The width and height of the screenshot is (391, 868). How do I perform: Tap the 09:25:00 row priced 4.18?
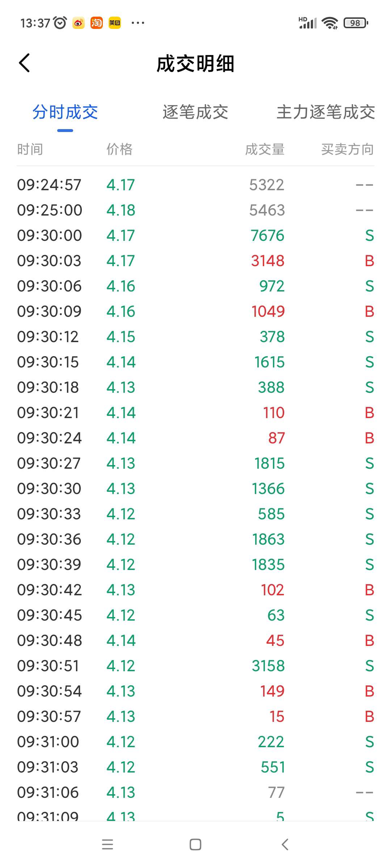[195, 210]
